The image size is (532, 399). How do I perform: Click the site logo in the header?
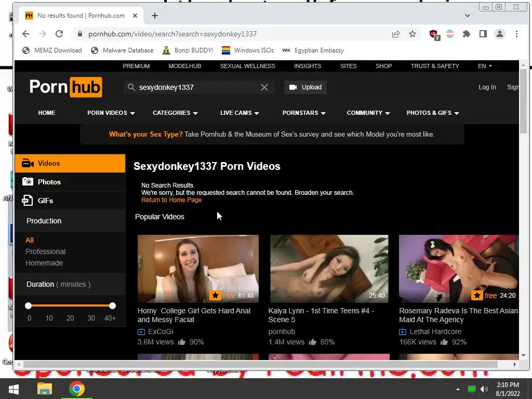[66, 87]
